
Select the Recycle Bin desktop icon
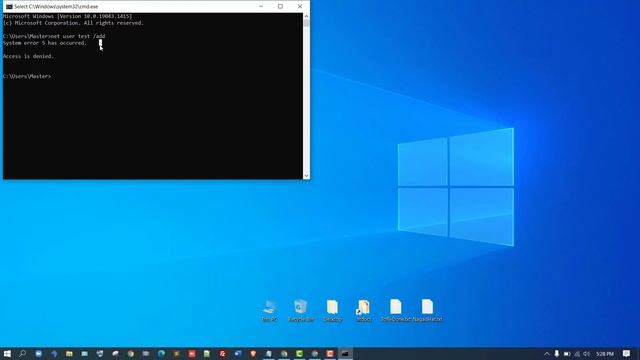(301, 311)
